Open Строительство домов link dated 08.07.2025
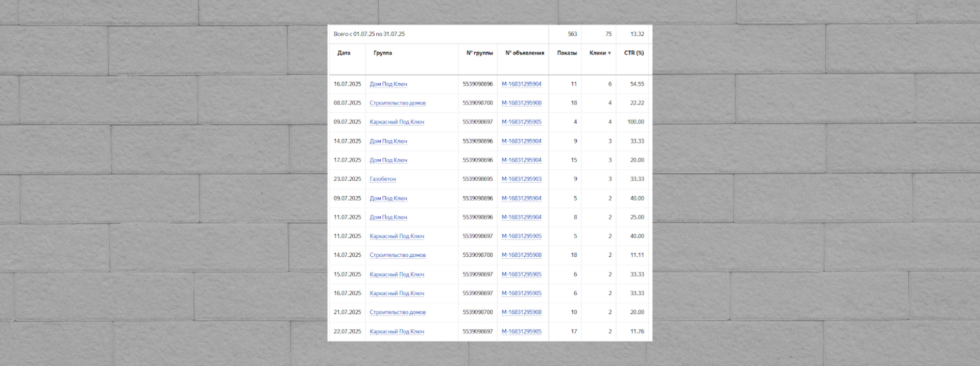This screenshot has height=366, width=980. click(x=398, y=103)
